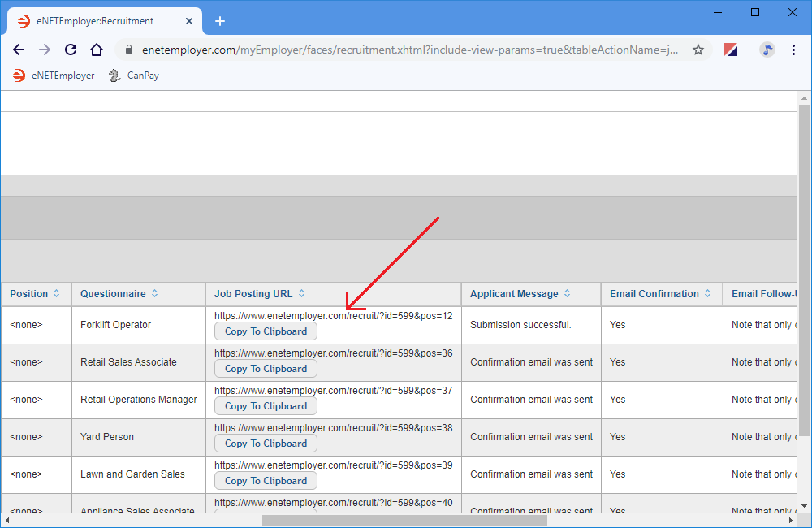Bookmark this page with the star icon
Screen dimensions: 812x528
698,50
